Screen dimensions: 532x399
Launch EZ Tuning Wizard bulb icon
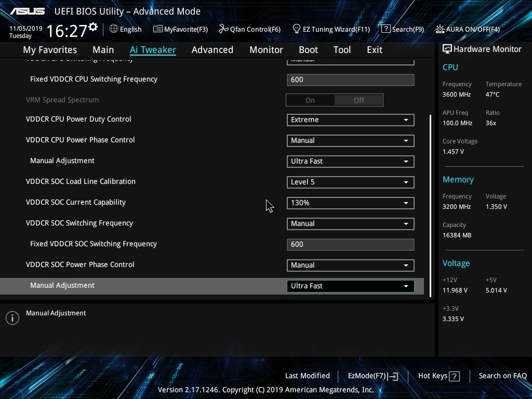(297, 29)
